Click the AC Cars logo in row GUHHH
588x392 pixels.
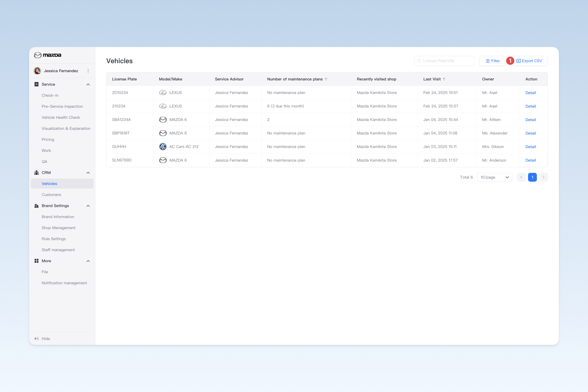tap(163, 146)
